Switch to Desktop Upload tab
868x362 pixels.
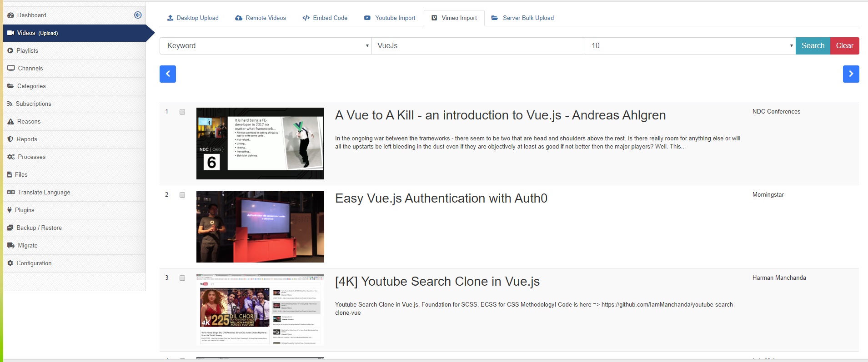click(193, 18)
